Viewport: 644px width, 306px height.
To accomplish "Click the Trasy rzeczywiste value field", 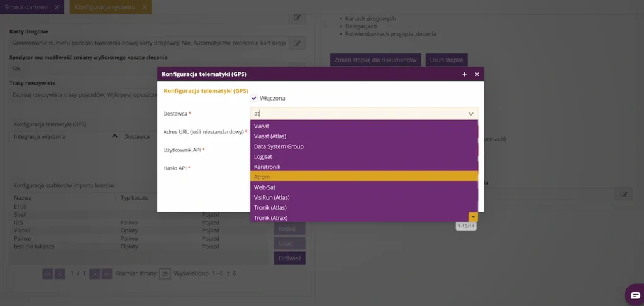I will click(x=84, y=94).
